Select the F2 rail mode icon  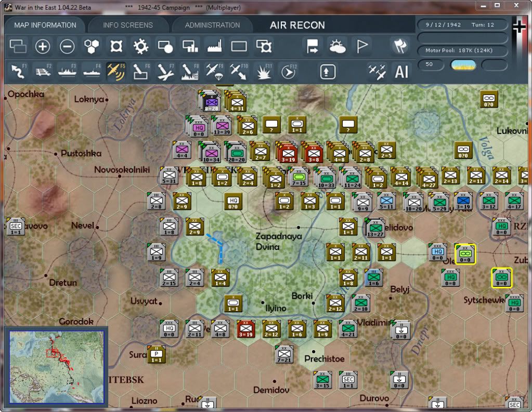point(43,72)
